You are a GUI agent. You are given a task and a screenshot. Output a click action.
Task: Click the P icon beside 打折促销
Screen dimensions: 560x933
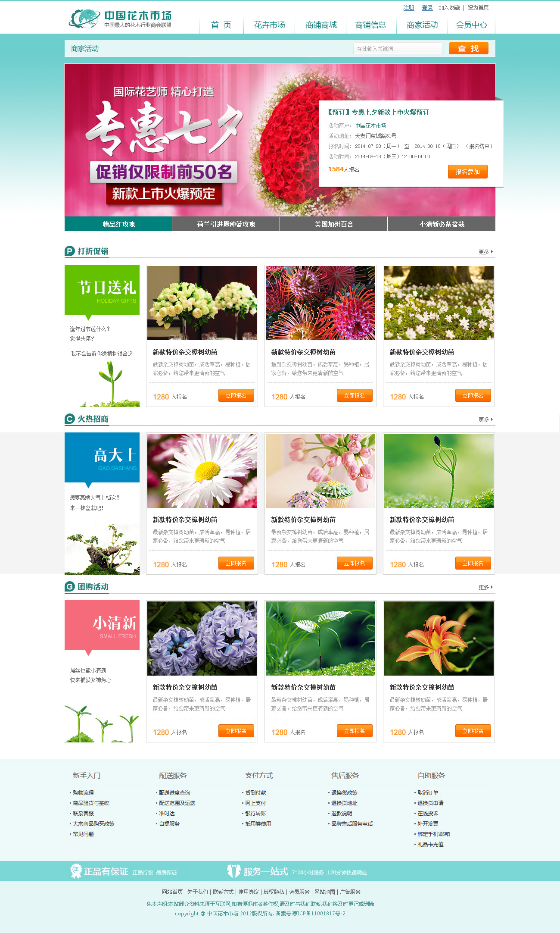(70, 251)
